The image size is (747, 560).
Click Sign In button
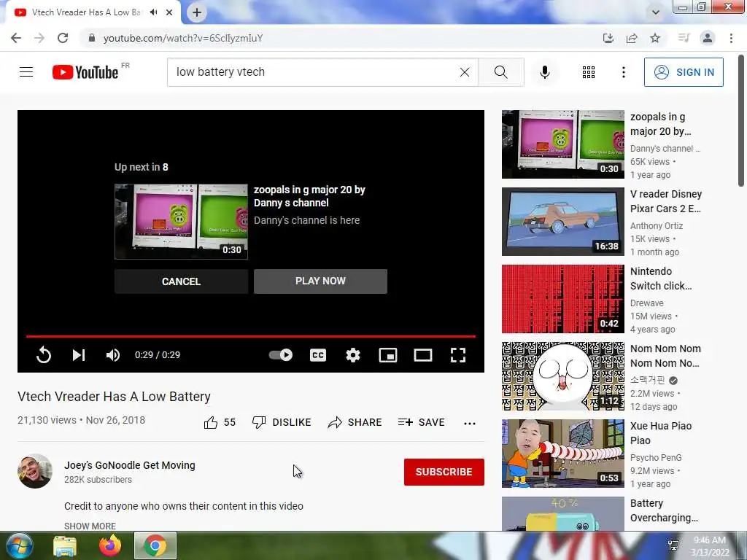(684, 72)
